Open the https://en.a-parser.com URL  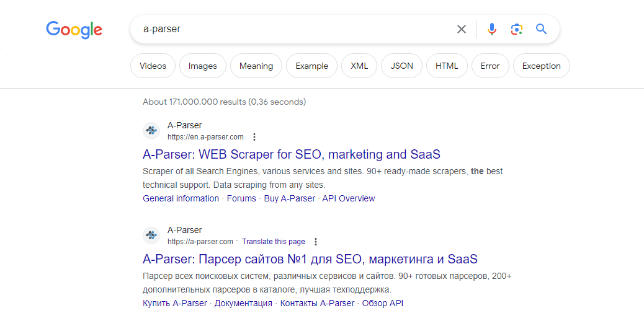(x=205, y=137)
